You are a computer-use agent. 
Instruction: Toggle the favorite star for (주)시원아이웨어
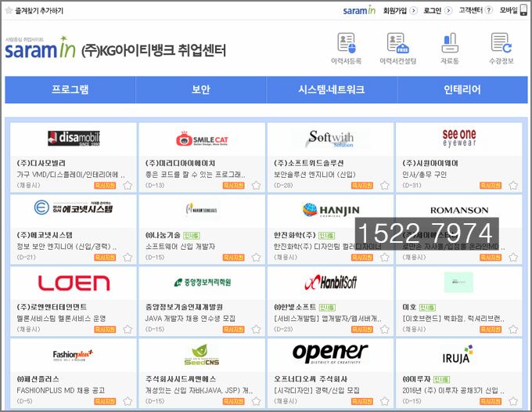pyautogui.click(x=513, y=186)
